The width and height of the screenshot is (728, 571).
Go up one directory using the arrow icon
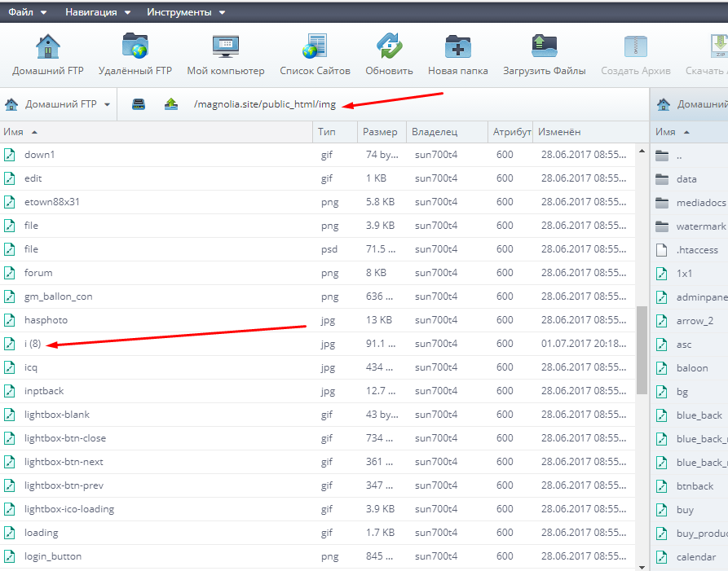pos(171,104)
